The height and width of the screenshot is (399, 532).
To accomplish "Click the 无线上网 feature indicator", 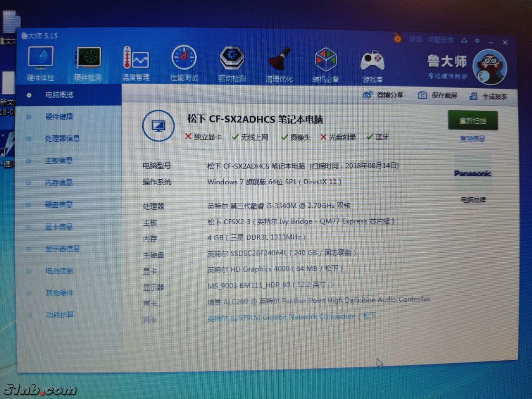I will 250,137.
